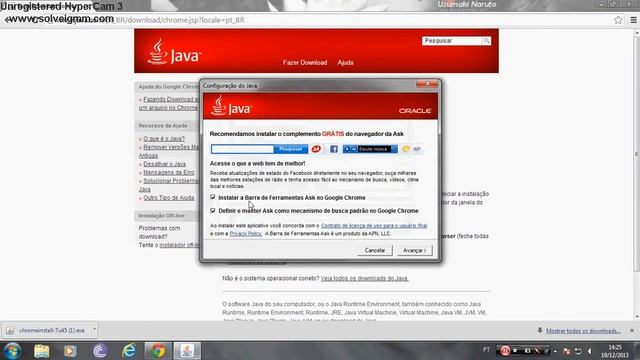Click the Ask toolbar radio play icon
640x360 pixels.
point(347,149)
